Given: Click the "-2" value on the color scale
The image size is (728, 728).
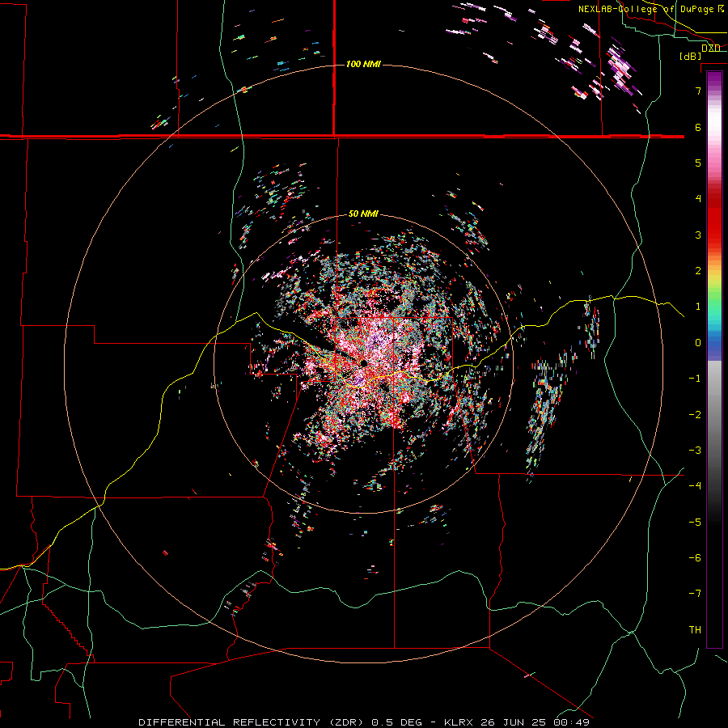Looking at the screenshot, I should tap(695, 415).
